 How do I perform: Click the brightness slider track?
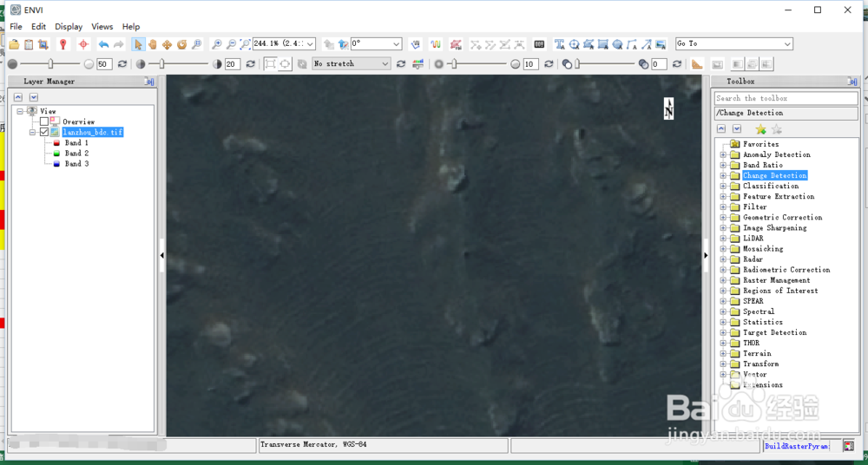pyautogui.click(x=49, y=64)
